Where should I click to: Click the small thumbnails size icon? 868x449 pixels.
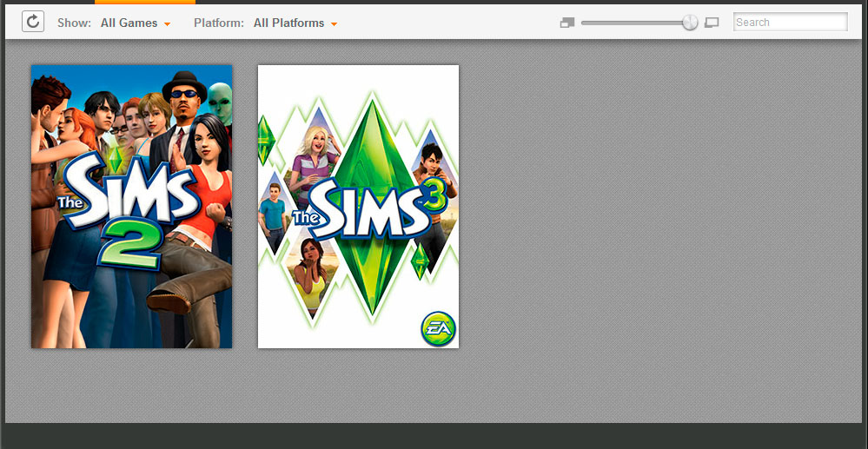[x=567, y=23]
